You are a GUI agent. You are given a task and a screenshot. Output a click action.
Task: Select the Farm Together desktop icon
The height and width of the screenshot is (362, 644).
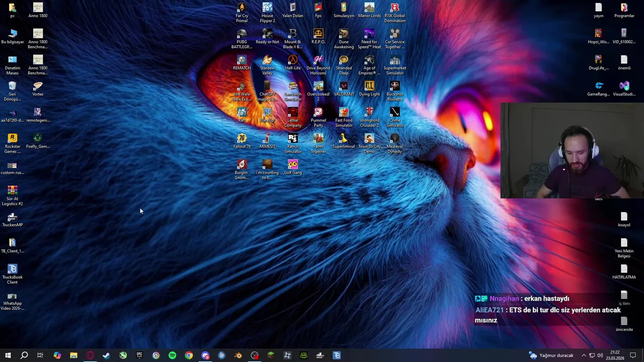click(318, 143)
